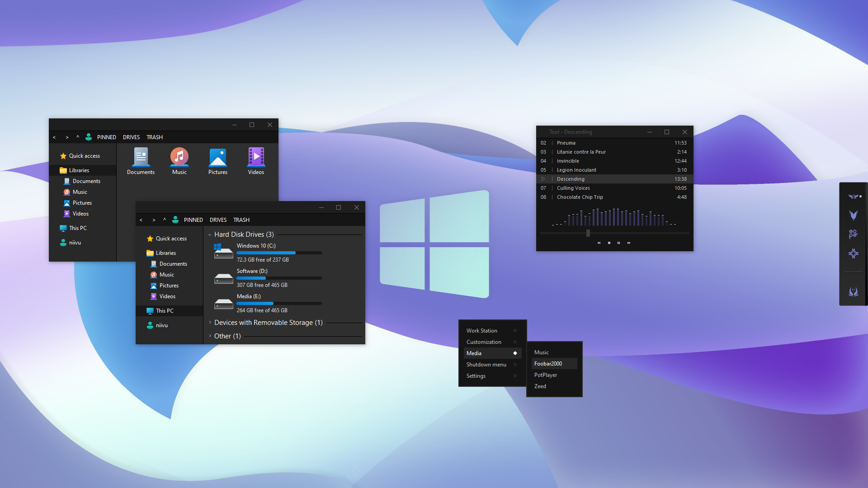This screenshot has height=488, width=868.
Task: Click the snowflake icon in the right dock
Action: tap(853, 254)
